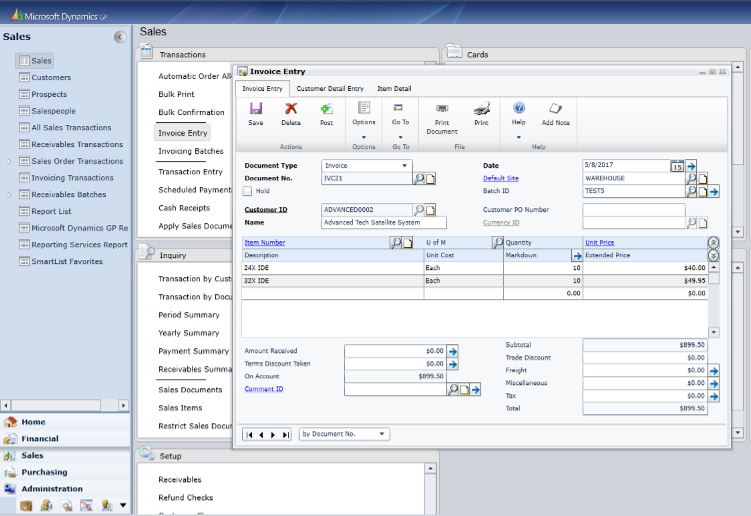
Task: Open the 'by Document No.' sort dropdown
Action: pos(381,434)
